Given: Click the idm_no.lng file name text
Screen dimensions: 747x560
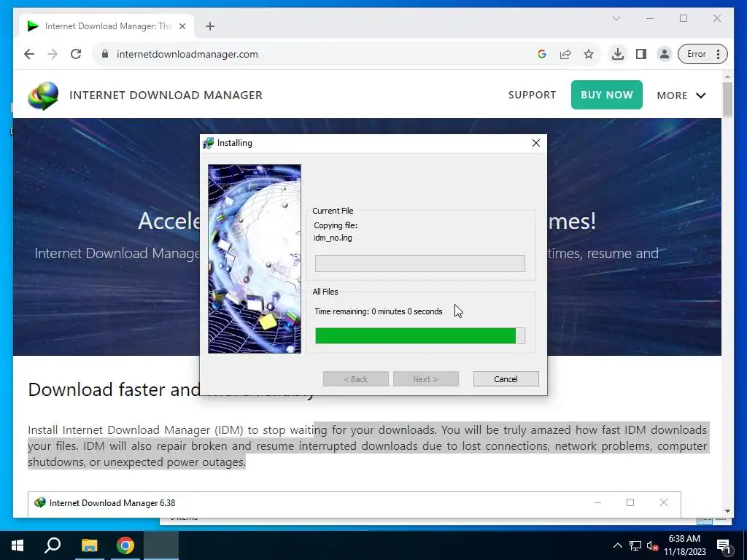Looking at the screenshot, I should coord(333,238).
